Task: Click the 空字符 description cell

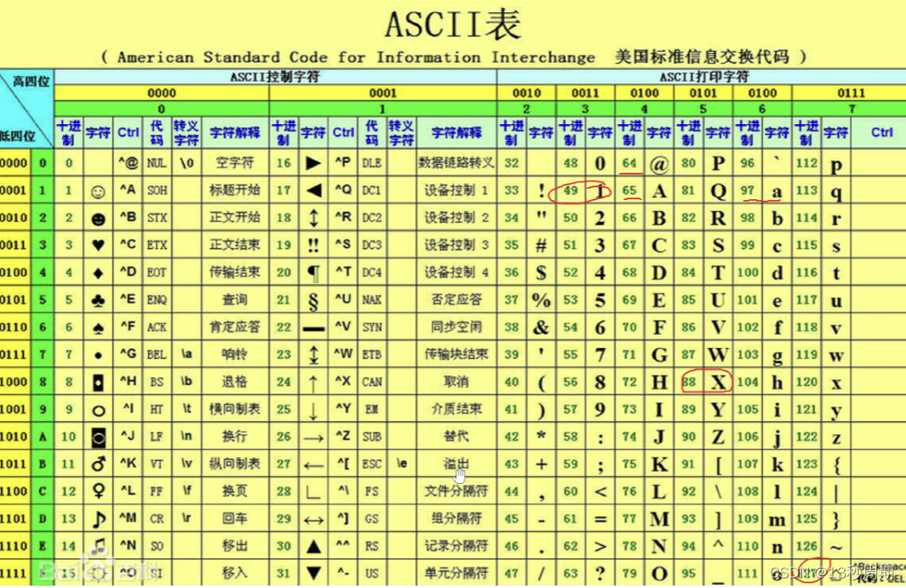Action: point(235,163)
